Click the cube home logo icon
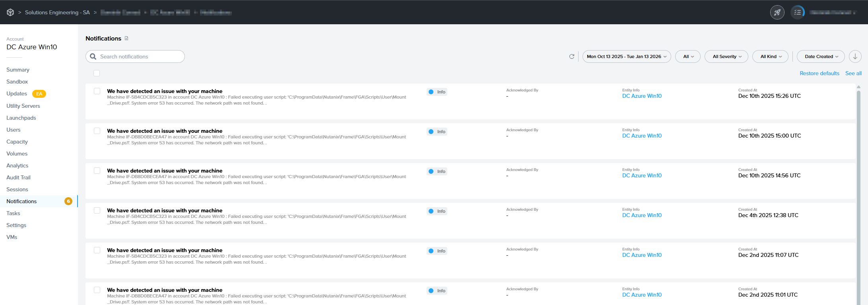868x305 pixels. pos(10,12)
